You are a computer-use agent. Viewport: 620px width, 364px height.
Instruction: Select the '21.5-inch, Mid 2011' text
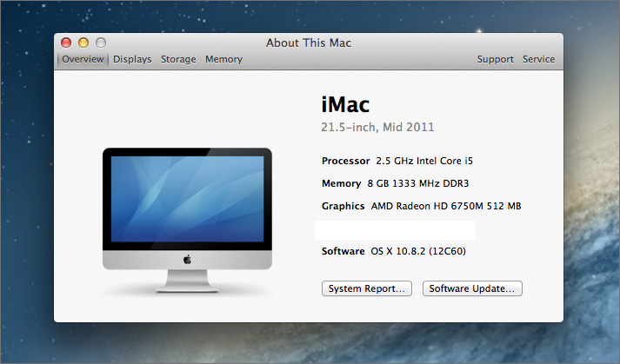[377, 127]
